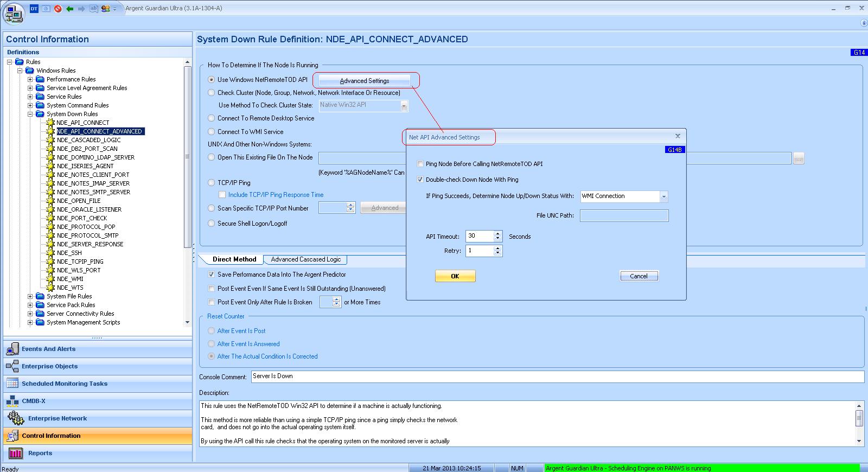Click into the Console Comment text field
Screen dimensions: 868x472
pyautogui.click(x=557, y=377)
